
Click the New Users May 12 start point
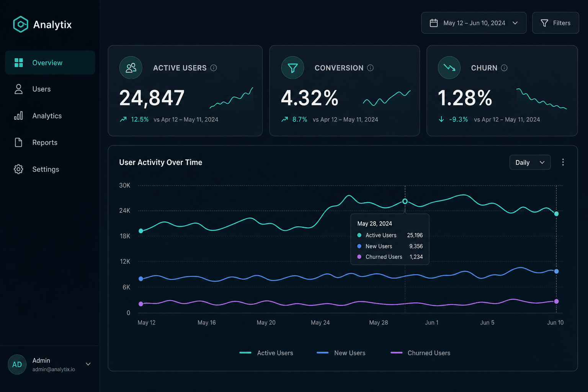[x=141, y=279]
